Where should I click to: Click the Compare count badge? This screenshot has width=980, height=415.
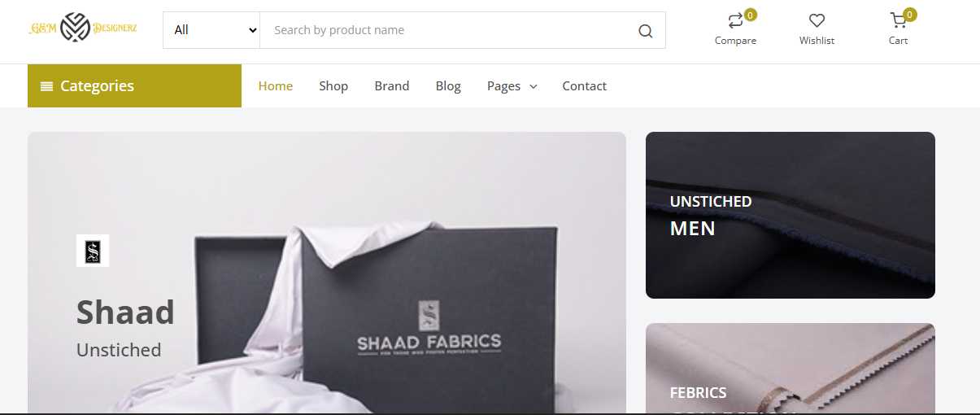[x=750, y=15]
